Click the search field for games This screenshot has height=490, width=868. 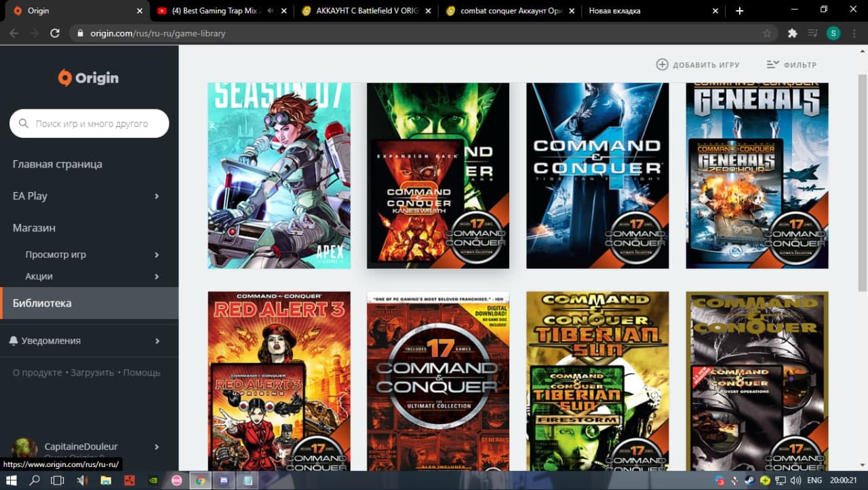click(89, 124)
